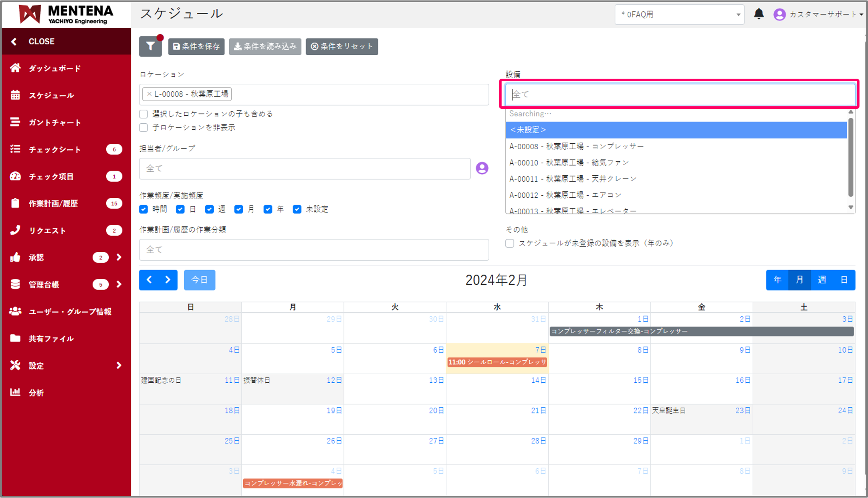Click the purple user icon beside 担当者/グループ field
This screenshot has width=868, height=498.
tap(482, 168)
